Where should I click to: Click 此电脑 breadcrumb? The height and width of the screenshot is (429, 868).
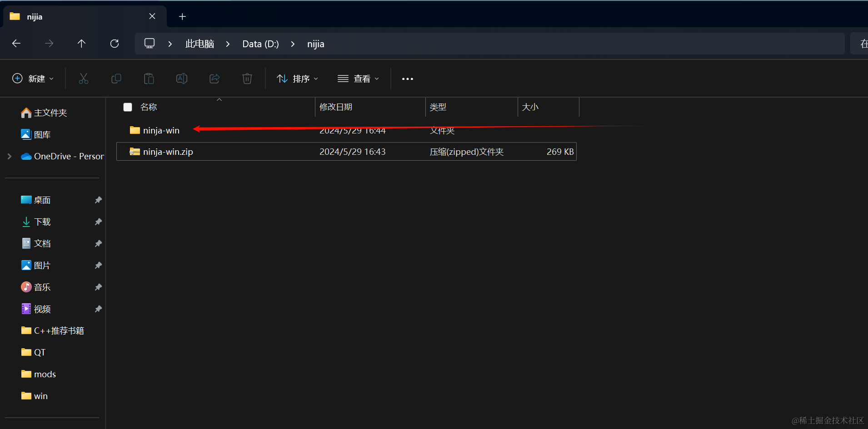point(200,44)
